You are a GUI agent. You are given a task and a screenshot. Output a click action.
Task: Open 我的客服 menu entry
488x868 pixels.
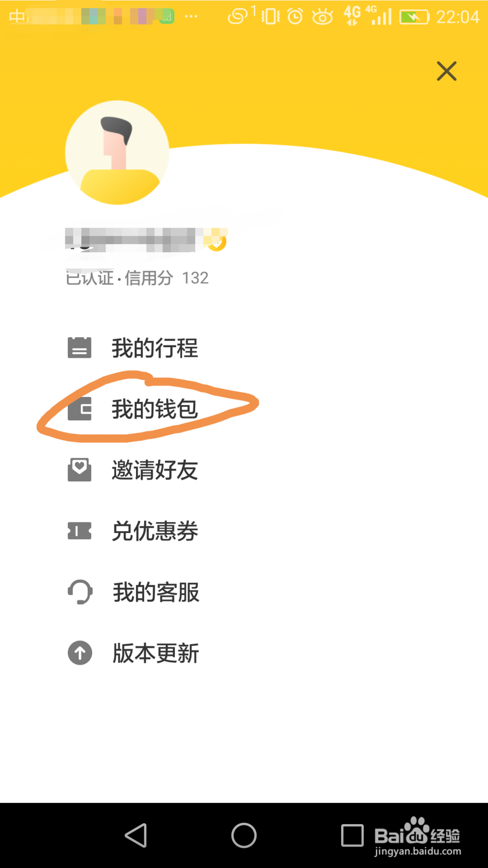click(156, 592)
